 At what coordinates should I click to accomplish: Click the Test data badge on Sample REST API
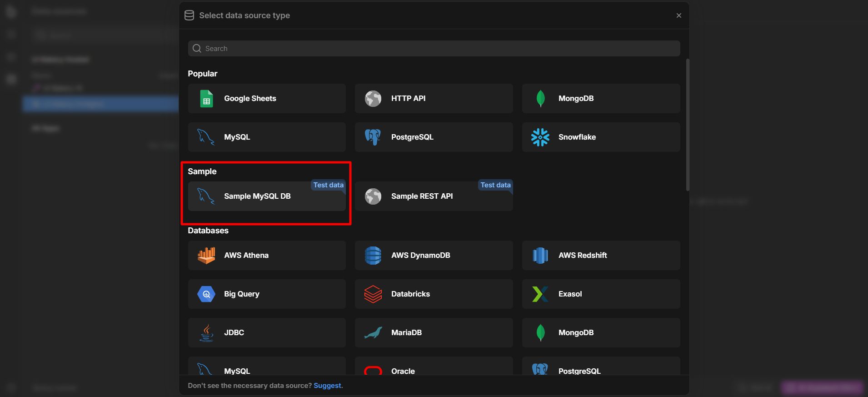(x=495, y=185)
